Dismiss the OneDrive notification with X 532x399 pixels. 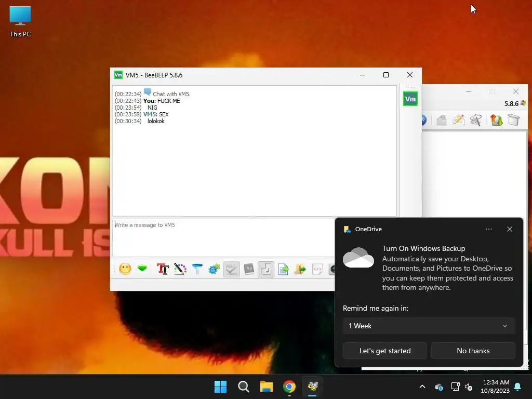[510, 229]
